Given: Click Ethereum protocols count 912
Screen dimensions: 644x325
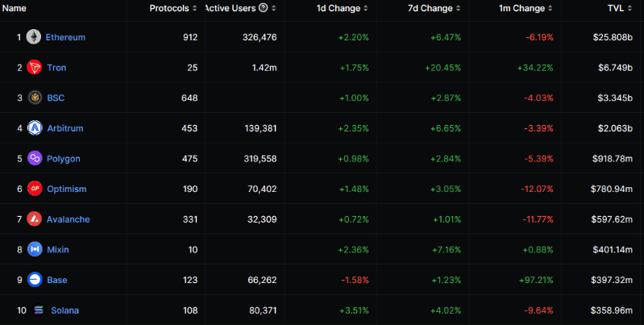Looking at the screenshot, I should (x=190, y=37).
